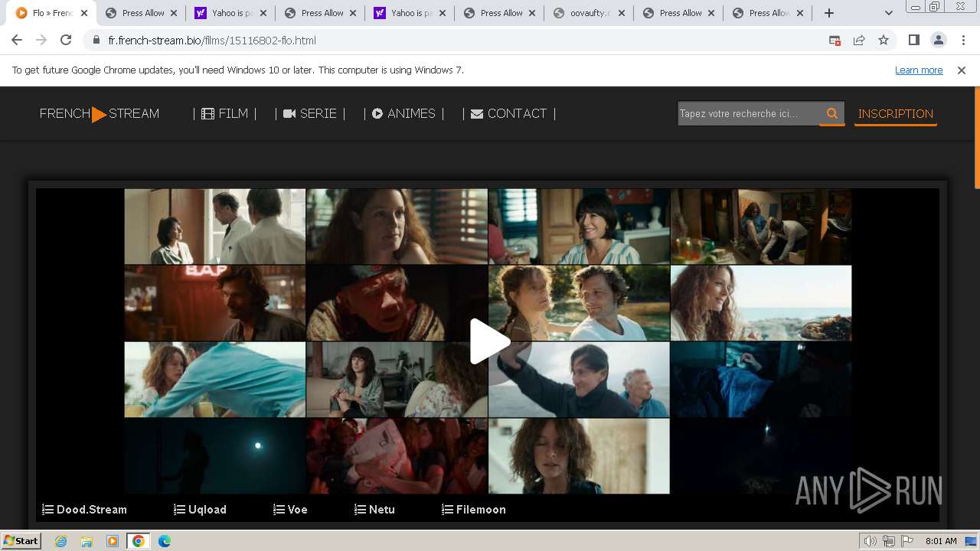Bookmark this page with the star icon
This screenshot has height=551, width=980.
pyautogui.click(x=884, y=40)
